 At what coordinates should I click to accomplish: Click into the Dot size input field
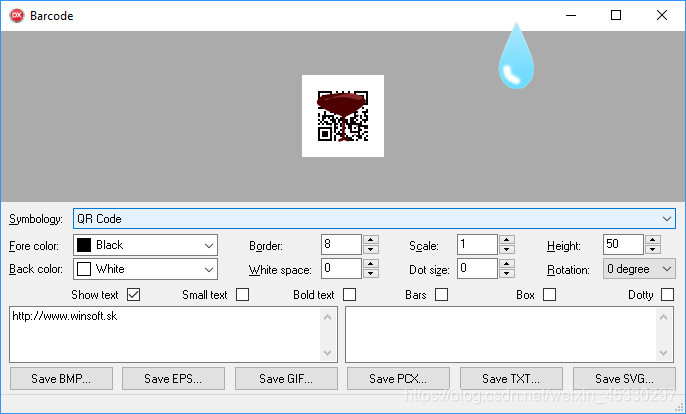point(477,268)
